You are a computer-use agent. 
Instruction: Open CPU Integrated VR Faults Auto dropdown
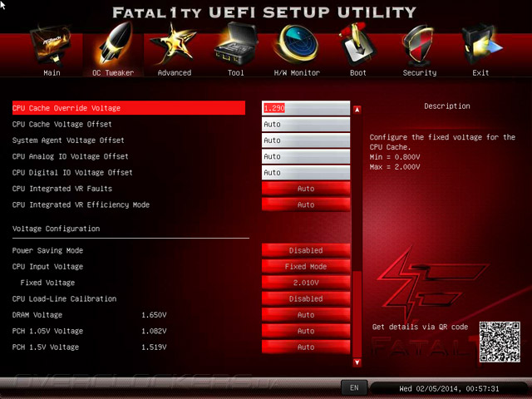pyautogui.click(x=306, y=189)
